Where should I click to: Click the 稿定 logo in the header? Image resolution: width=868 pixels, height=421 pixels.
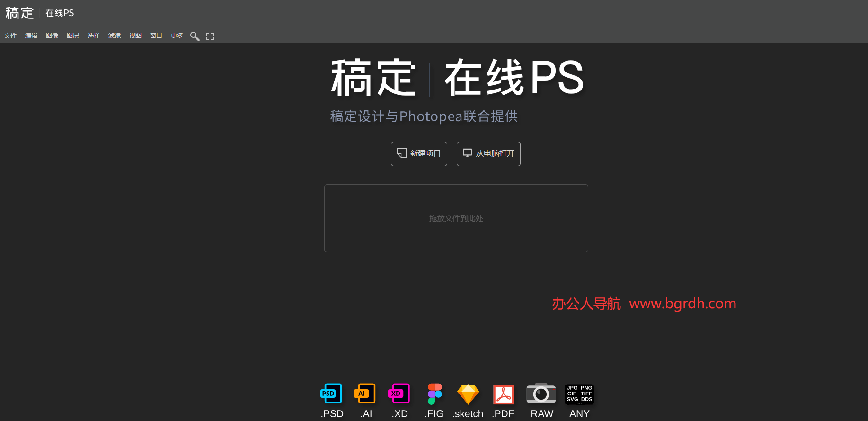click(x=19, y=13)
